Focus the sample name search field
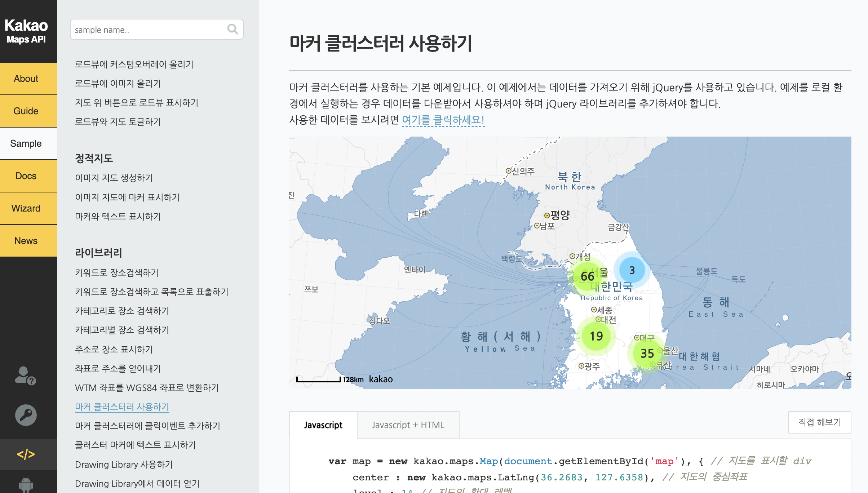The height and width of the screenshot is (493, 868). (x=148, y=30)
